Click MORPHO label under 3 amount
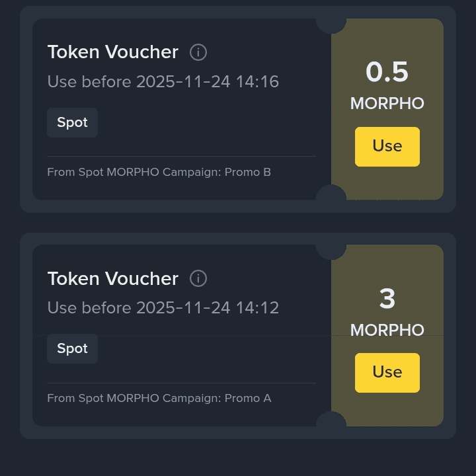 387,330
